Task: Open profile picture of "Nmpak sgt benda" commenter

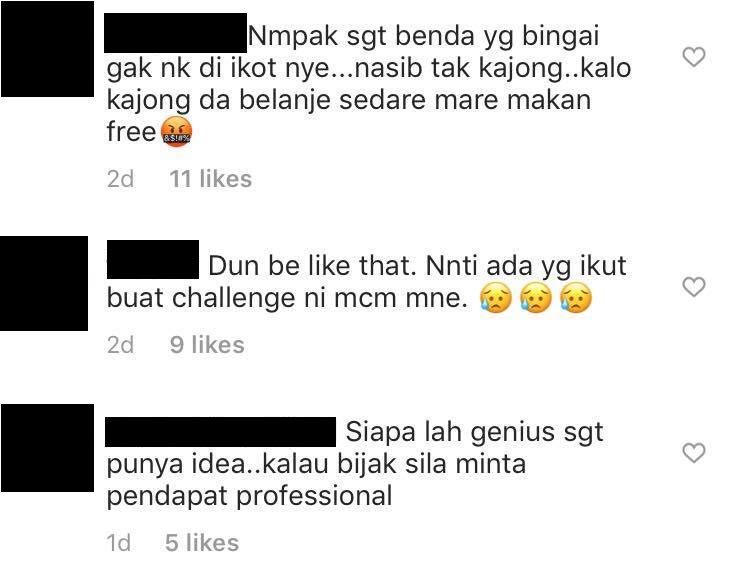Action: click(47, 49)
